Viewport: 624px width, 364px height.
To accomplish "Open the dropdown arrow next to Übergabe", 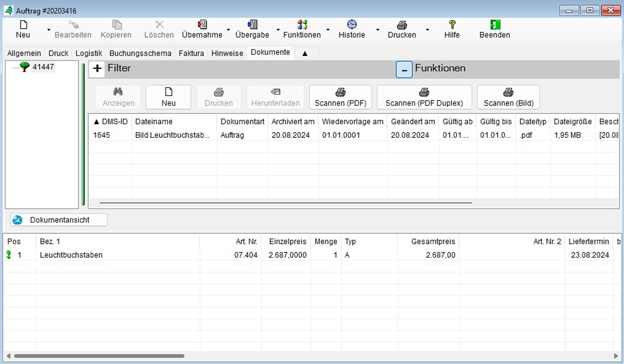I will (278, 30).
